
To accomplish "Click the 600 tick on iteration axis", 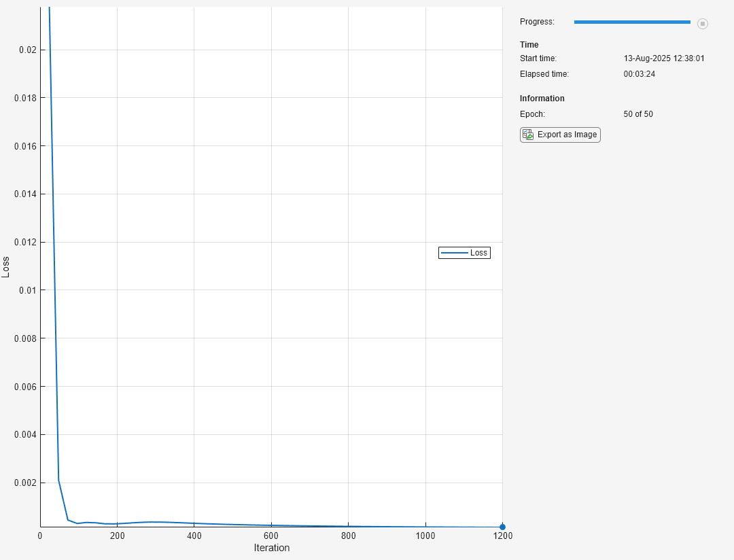I will (x=271, y=536).
